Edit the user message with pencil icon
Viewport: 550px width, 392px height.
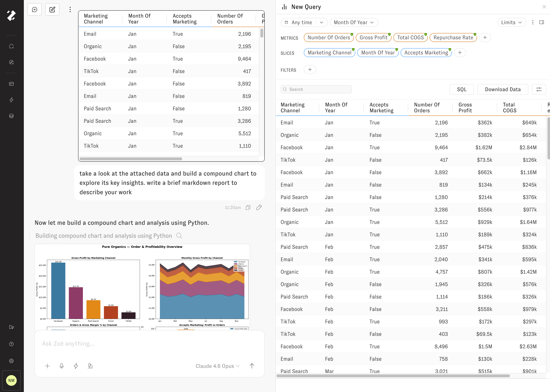pyautogui.click(x=259, y=208)
